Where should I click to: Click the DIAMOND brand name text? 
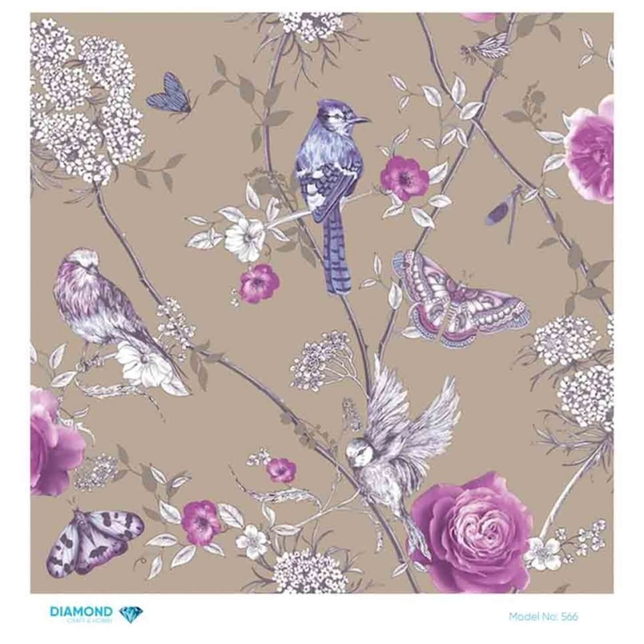pos(81,611)
